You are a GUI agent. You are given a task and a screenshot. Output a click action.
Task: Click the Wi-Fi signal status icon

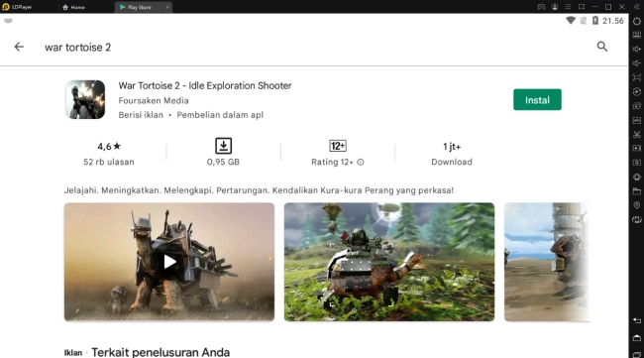point(571,21)
